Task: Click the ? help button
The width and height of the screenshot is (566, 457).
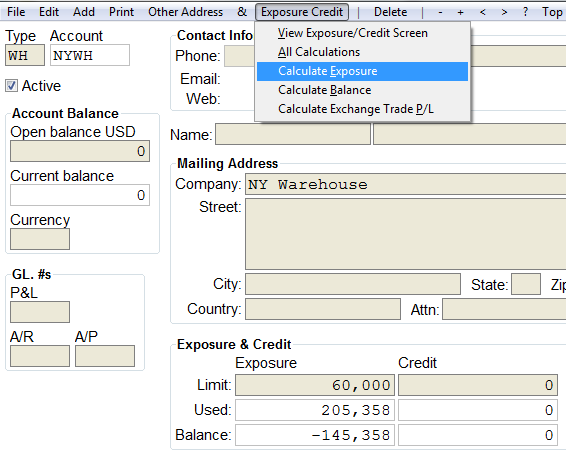Action: [x=526, y=12]
